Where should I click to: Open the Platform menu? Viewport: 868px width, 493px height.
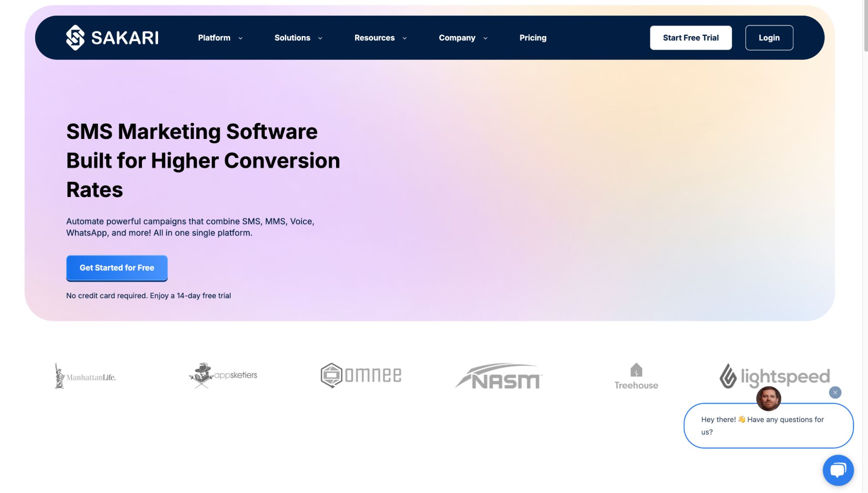coord(214,38)
